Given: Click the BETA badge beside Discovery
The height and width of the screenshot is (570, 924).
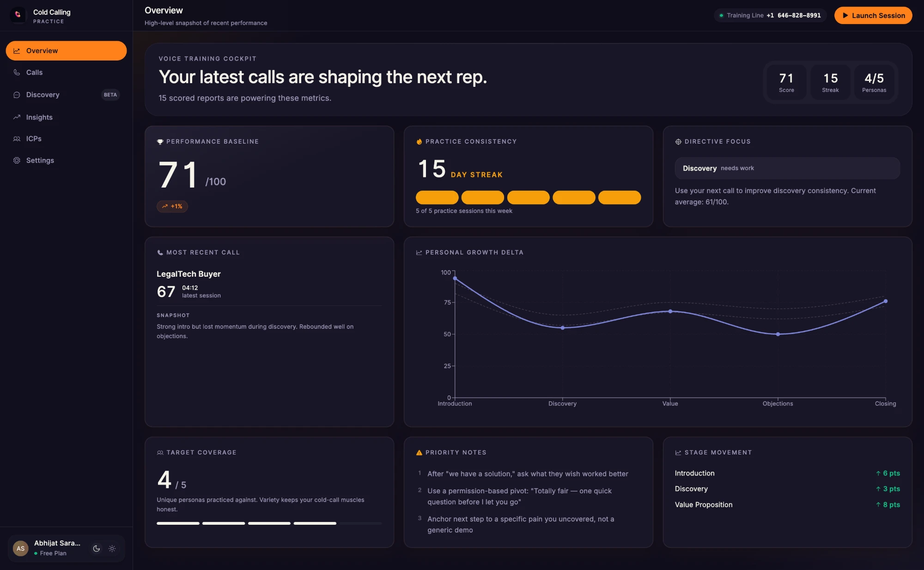Looking at the screenshot, I should (110, 95).
